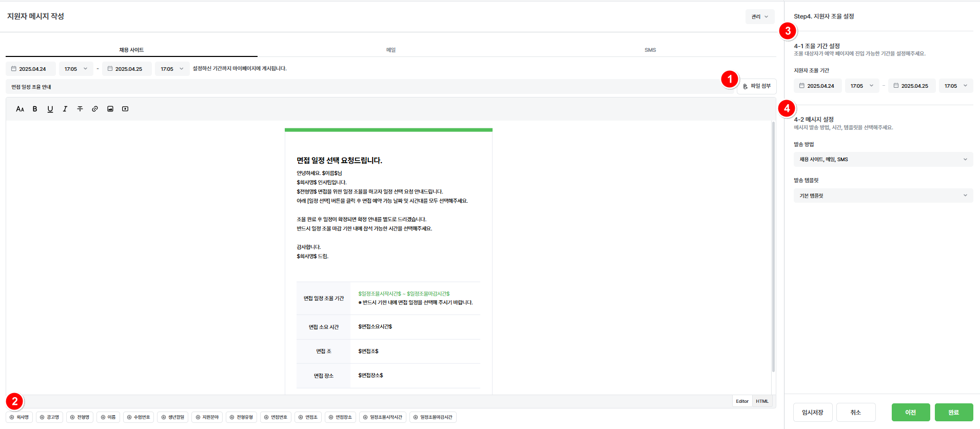
Task: Click the 임시저장 button
Action: [812, 413]
